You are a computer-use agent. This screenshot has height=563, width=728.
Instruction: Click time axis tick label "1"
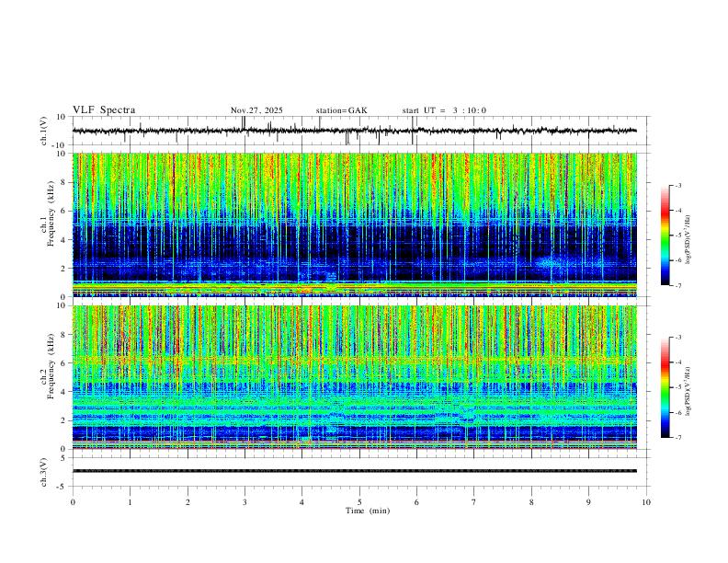point(130,502)
